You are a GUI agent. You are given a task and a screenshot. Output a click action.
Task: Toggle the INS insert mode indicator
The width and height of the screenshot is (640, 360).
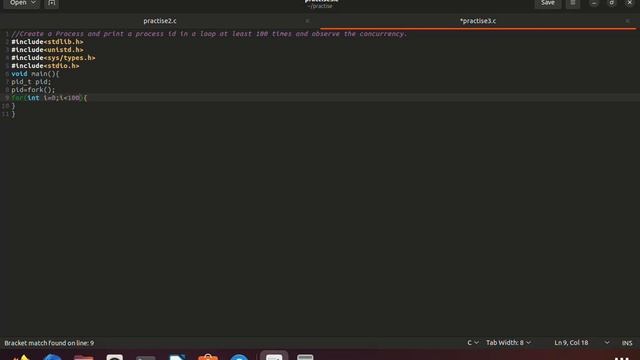(x=627, y=343)
